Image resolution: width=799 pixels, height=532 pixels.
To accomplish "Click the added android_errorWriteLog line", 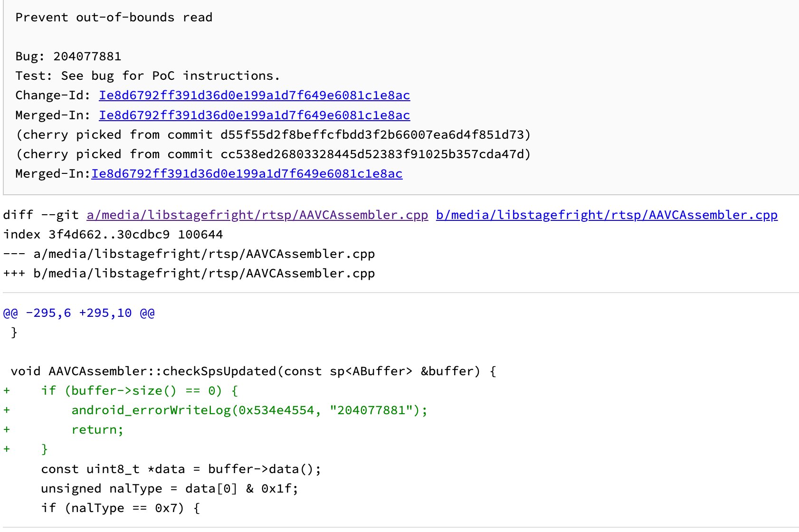I will [x=249, y=410].
